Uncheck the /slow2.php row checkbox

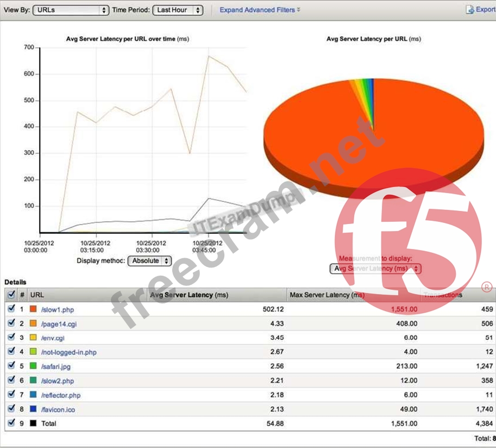coord(11,380)
